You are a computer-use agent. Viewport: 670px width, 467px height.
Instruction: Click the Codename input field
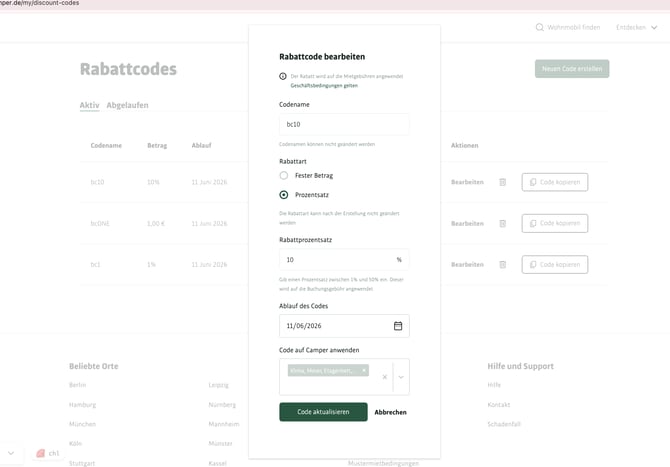click(344, 124)
